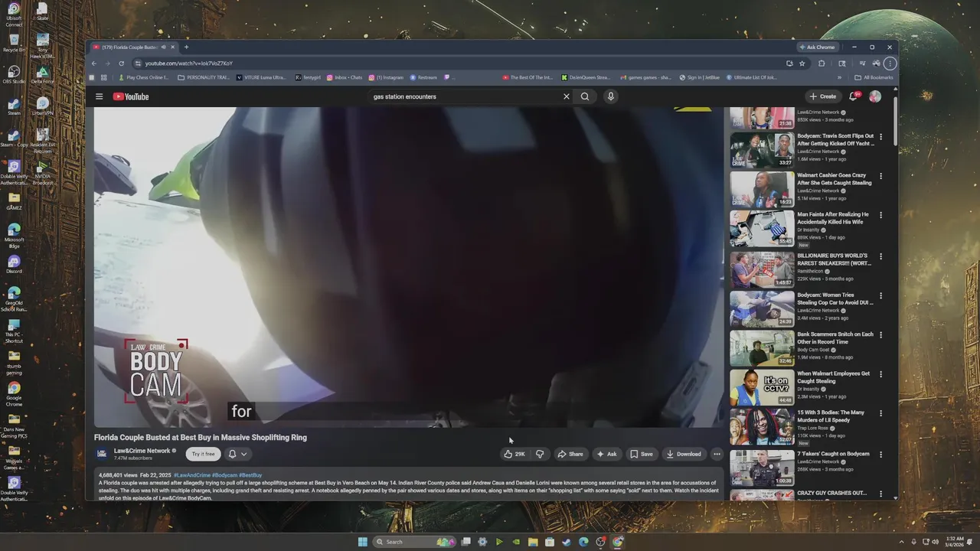
Task: Click the Chrome address bar URL
Action: 189,64
